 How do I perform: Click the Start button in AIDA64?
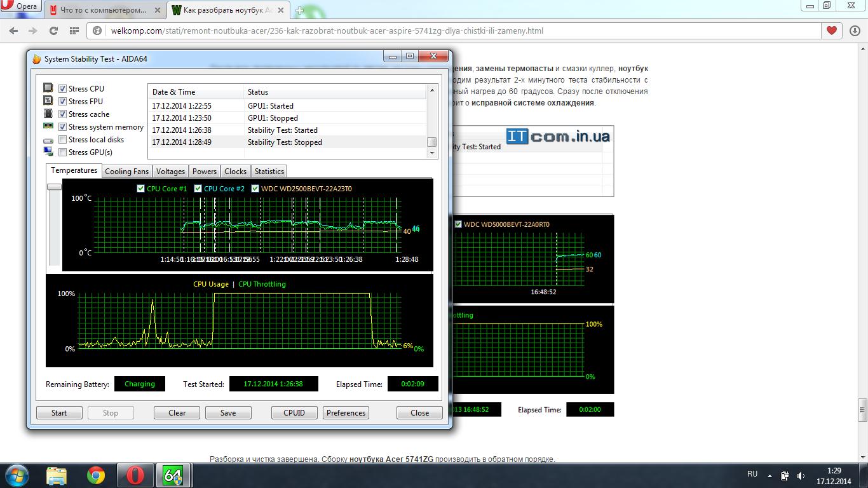[x=59, y=413]
